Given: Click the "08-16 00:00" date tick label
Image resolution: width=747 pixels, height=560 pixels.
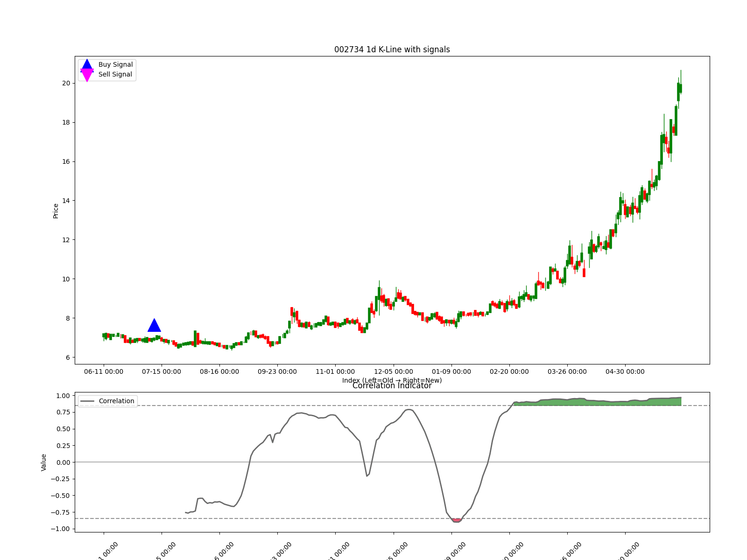Looking at the screenshot, I should (x=219, y=371).
